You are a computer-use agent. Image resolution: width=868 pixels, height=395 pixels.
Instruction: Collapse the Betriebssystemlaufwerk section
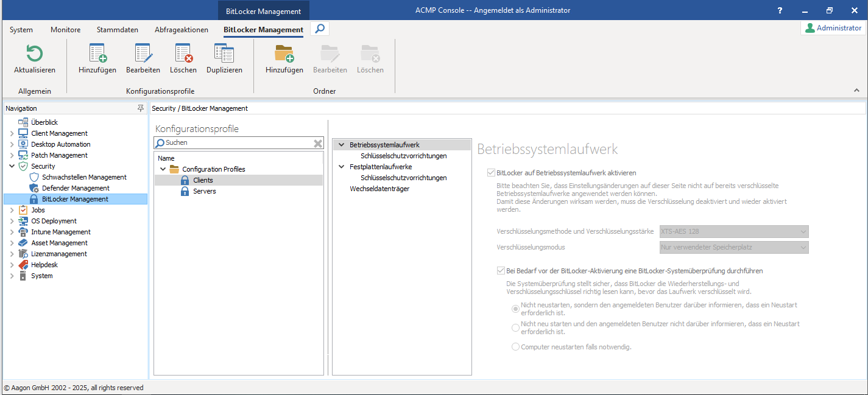(341, 144)
